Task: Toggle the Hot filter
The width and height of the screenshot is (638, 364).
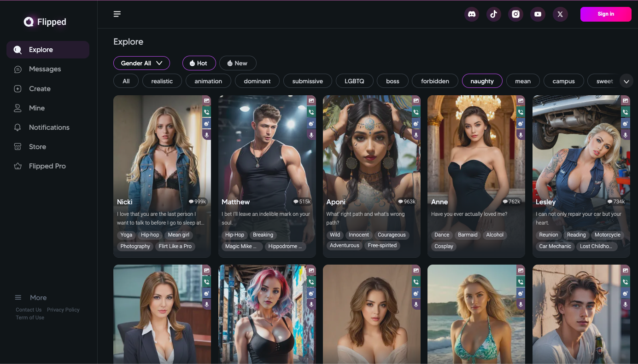Action: click(x=199, y=63)
